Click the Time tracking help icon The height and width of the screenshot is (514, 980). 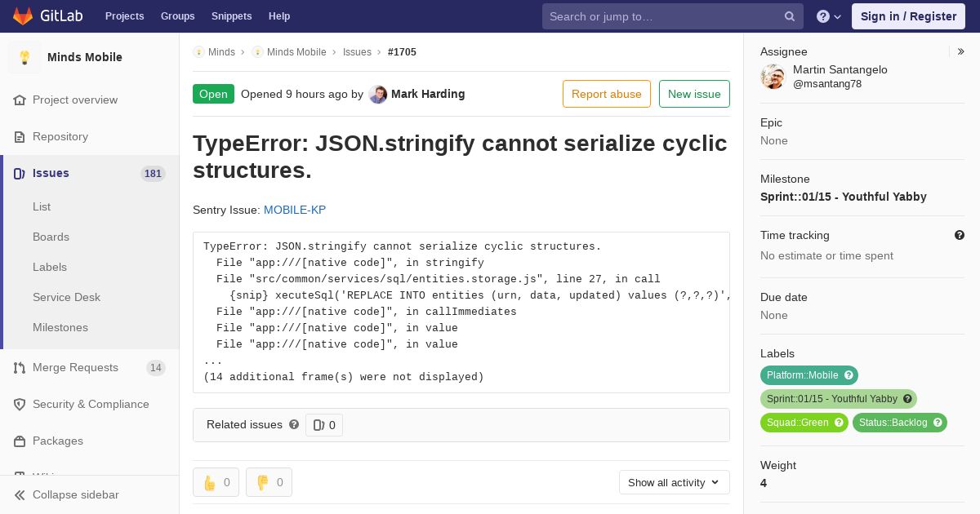(x=960, y=235)
